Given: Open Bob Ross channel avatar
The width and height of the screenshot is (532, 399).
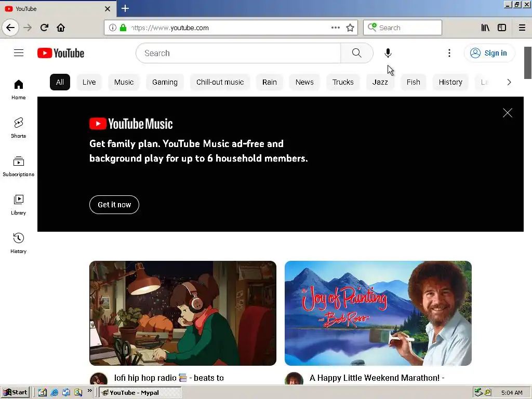Looking at the screenshot, I should [294, 379].
